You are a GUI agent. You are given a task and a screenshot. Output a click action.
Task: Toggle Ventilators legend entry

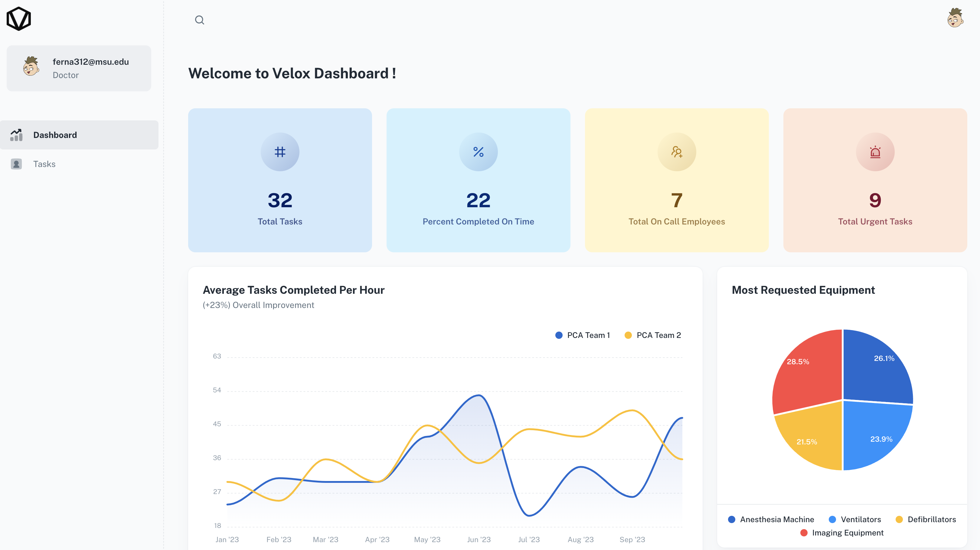click(854, 519)
